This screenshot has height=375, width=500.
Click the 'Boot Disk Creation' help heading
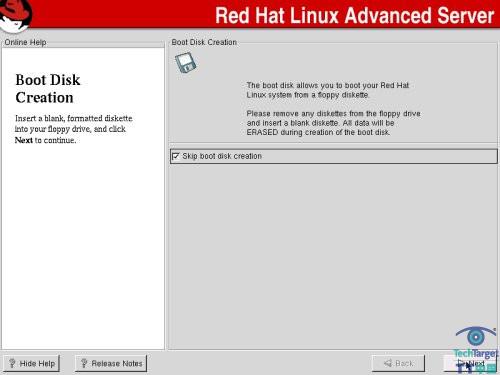tap(48, 89)
